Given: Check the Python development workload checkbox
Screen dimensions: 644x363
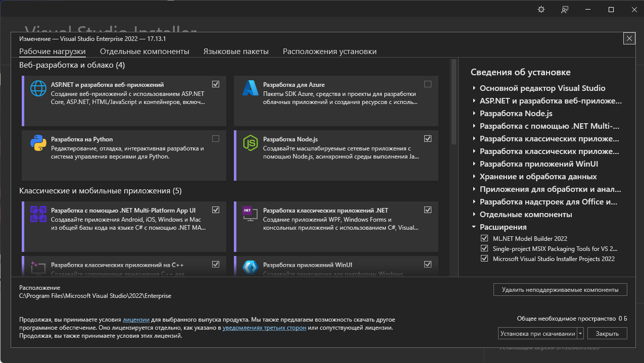Looking at the screenshot, I should click(216, 139).
